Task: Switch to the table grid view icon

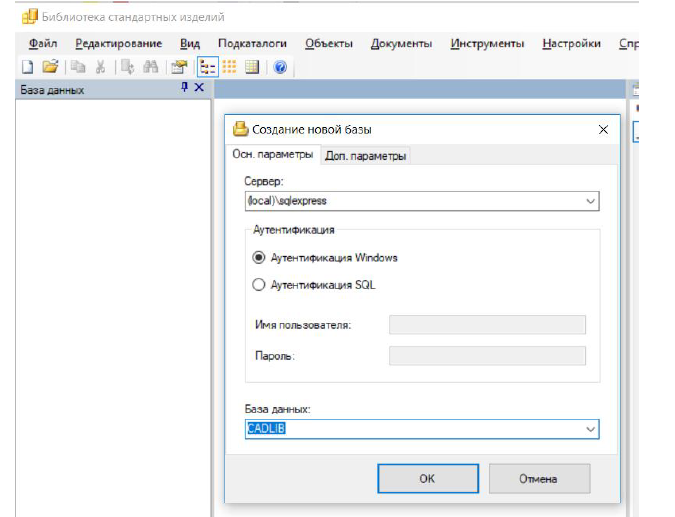Action: pos(252,67)
